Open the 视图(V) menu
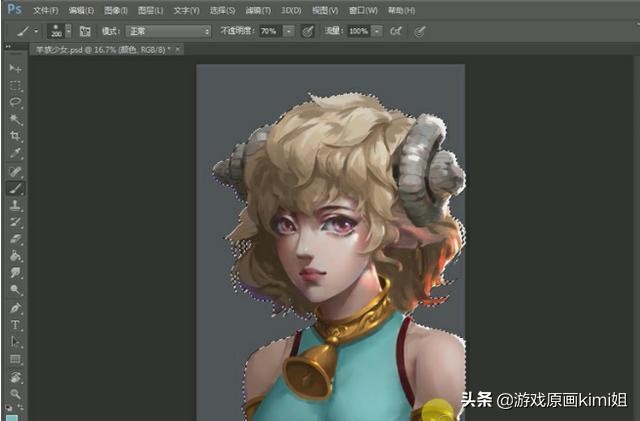 click(x=325, y=11)
